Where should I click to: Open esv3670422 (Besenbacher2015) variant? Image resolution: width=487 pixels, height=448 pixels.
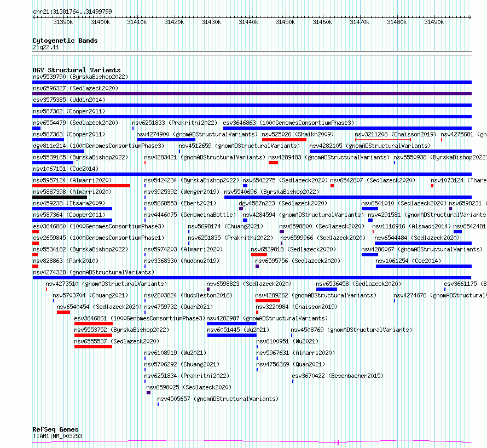(338, 376)
